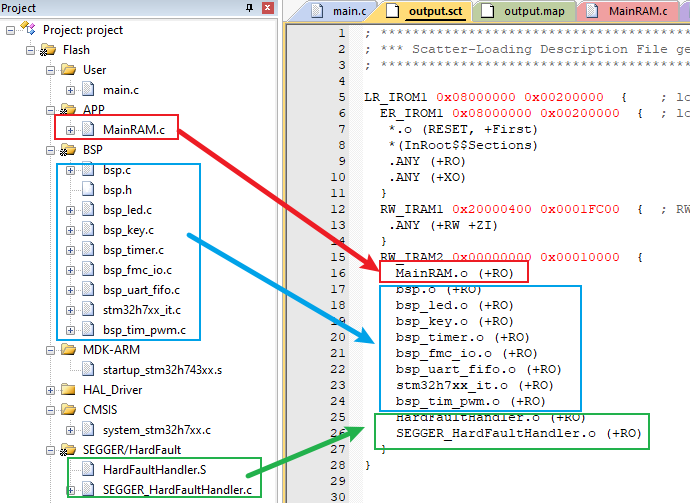
Task: Click the CMSIS group folder icon
Action: tap(68, 410)
